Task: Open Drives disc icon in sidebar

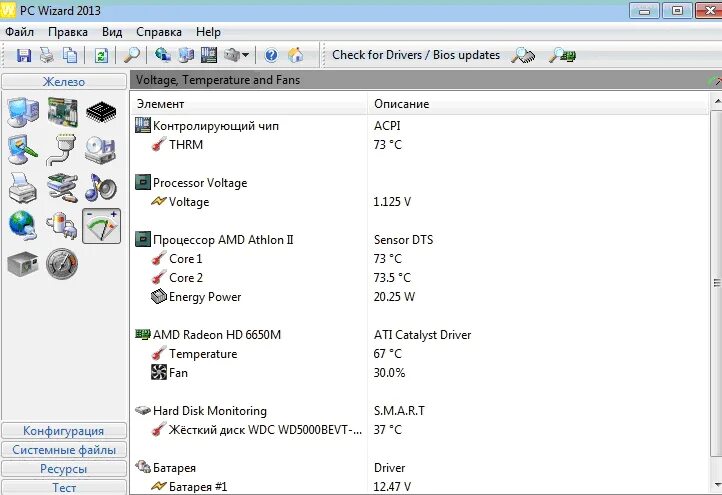Action: coord(100,150)
